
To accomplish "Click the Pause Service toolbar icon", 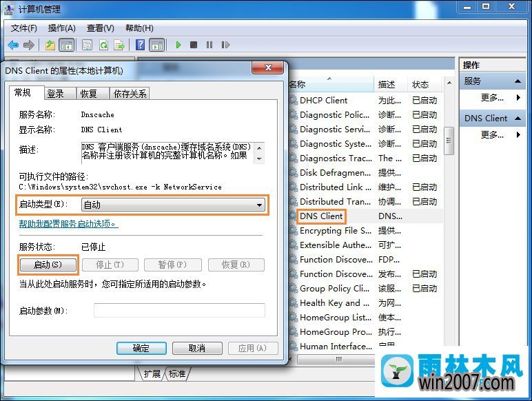I will pyautogui.click(x=209, y=45).
